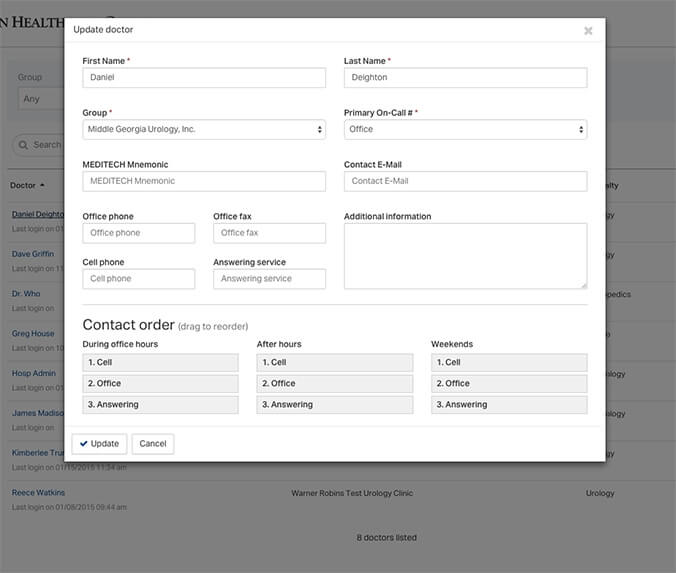
Task: Open Dave Griffin doctor link in background
Action: coord(33,254)
